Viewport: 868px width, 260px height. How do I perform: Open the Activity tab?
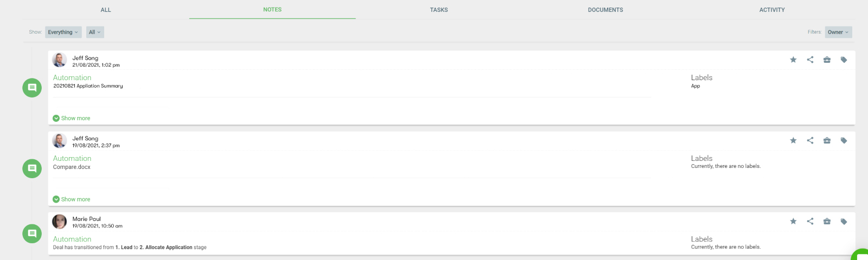[772, 10]
